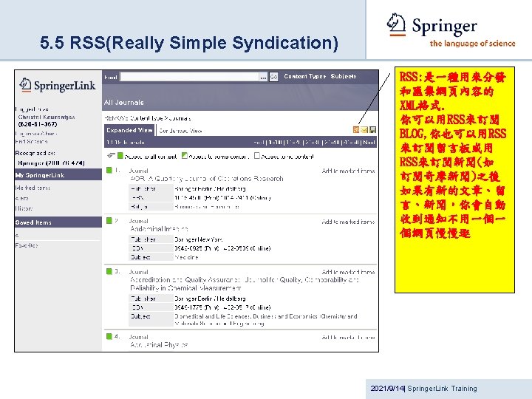532x399 pixels.
Task: Click the Favorites link under Saved Items
Action: point(27,245)
